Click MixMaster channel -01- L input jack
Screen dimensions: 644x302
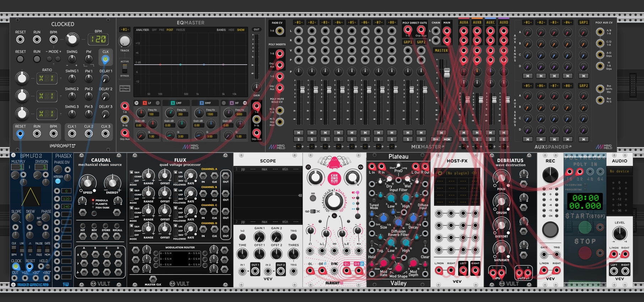click(298, 31)
